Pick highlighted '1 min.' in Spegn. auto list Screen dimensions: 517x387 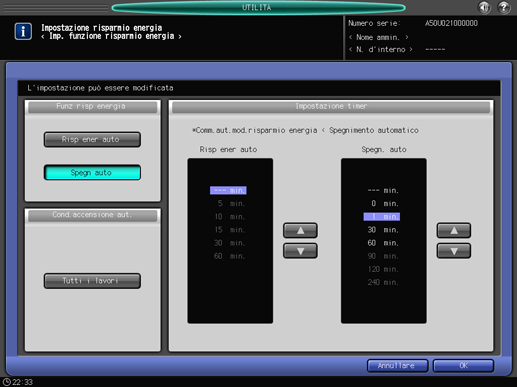pos(382,217)
